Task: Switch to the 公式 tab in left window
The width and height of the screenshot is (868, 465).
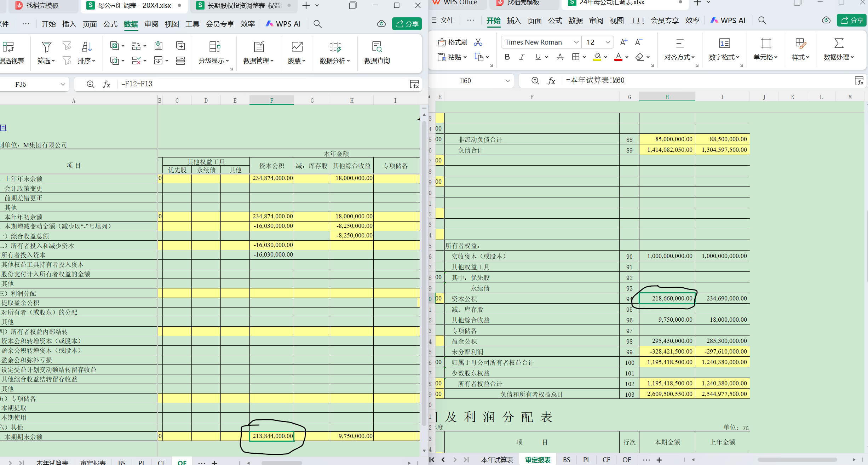Action: coord(110,24)
